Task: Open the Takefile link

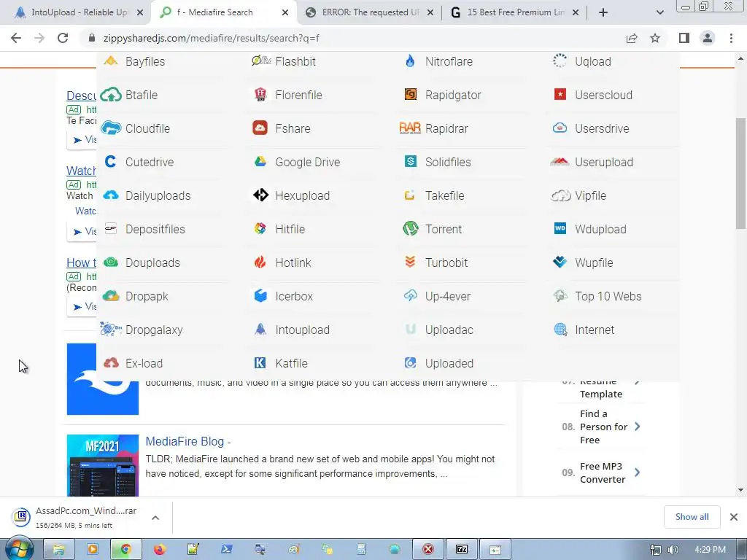Action: click(444, 195)
